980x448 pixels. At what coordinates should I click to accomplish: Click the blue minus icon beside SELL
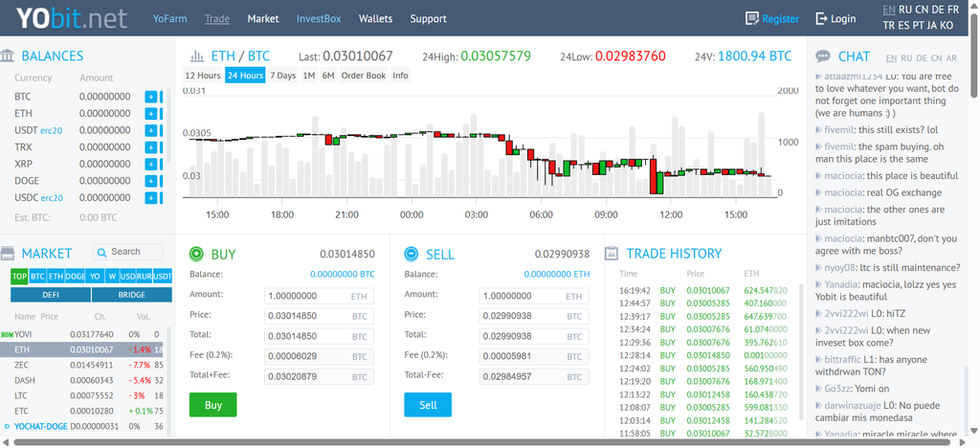click(412, 254)
